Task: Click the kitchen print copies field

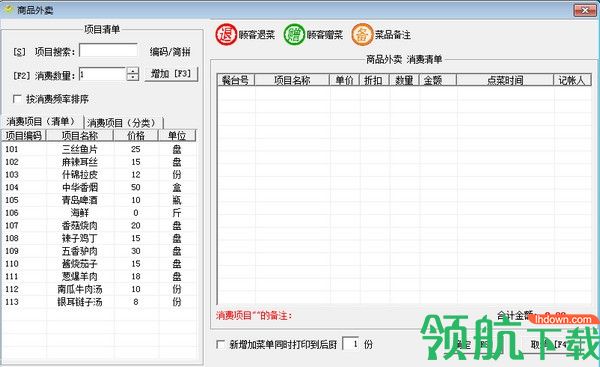Action: pos(351,344)
